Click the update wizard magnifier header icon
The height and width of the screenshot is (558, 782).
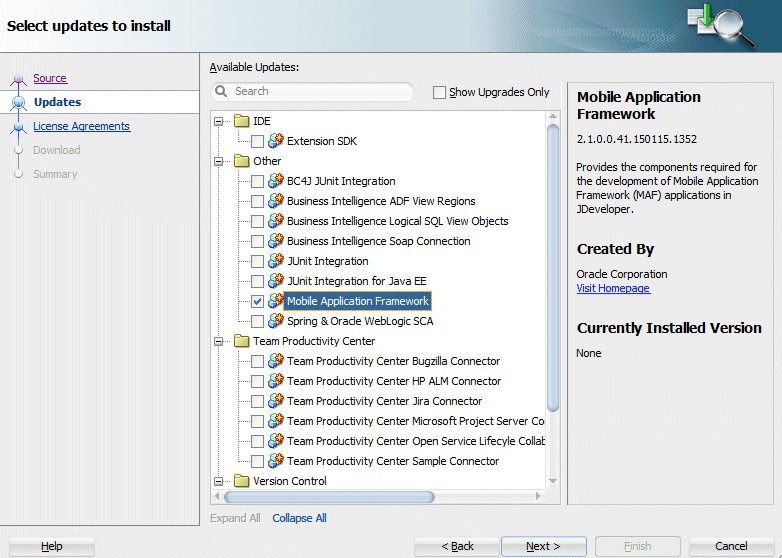[721, 25]
